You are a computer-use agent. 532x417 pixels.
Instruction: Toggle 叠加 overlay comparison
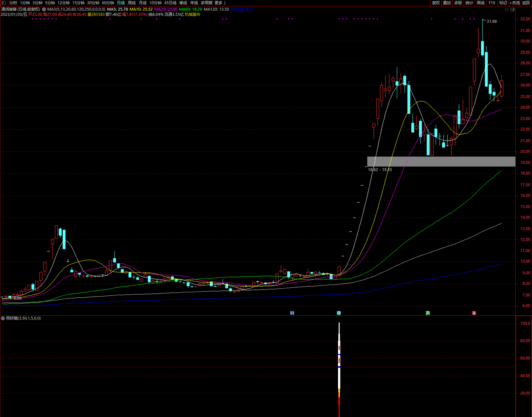(x=447, y=3)
